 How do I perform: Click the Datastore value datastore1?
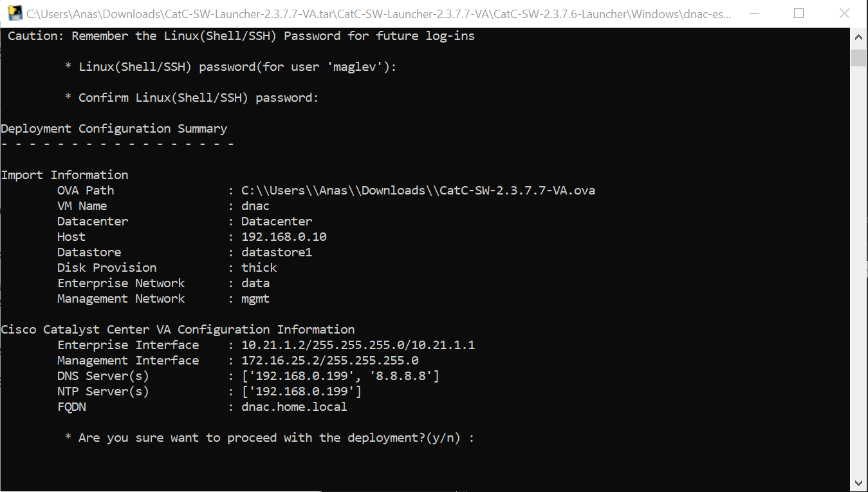[x=277, y=252]
